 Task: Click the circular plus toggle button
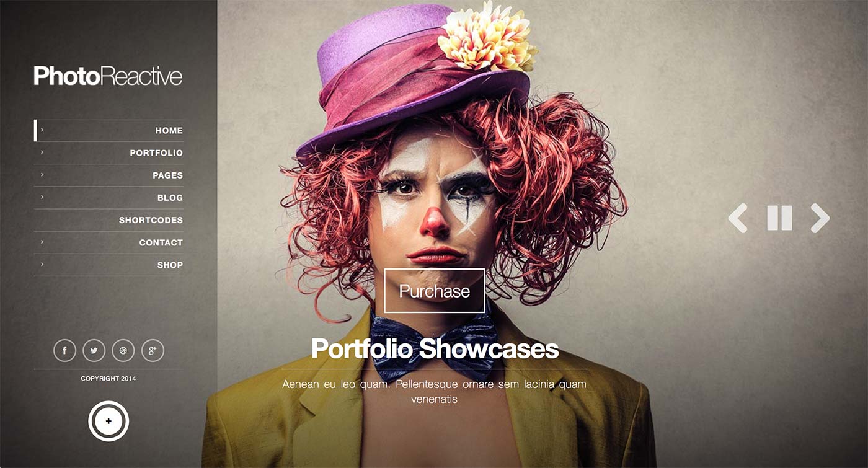[108, 421]
